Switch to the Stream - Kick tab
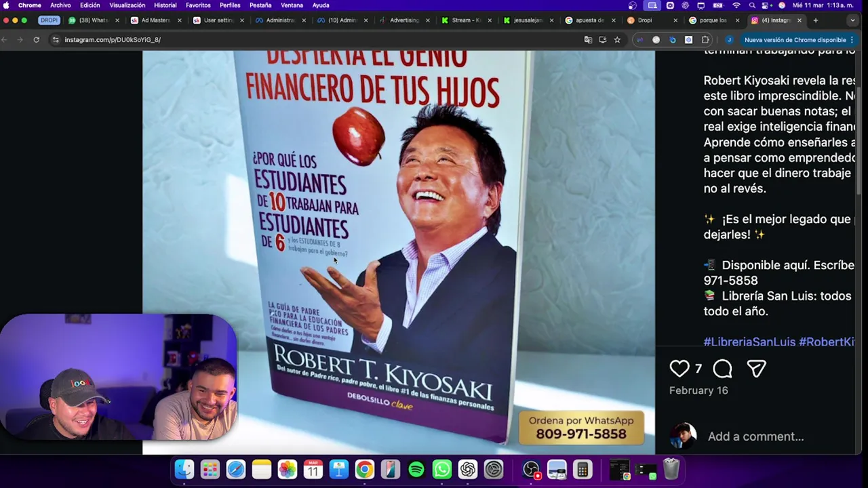 [x=467, y=20]
